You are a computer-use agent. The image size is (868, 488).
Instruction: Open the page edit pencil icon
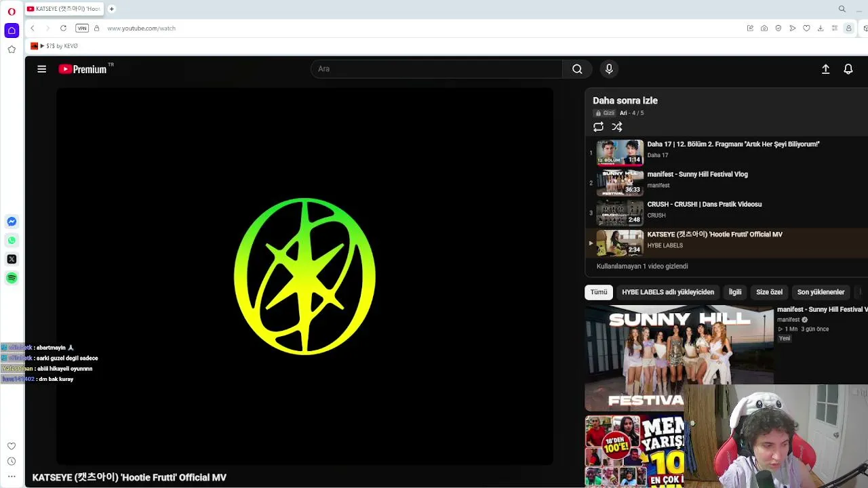(750, 28)
